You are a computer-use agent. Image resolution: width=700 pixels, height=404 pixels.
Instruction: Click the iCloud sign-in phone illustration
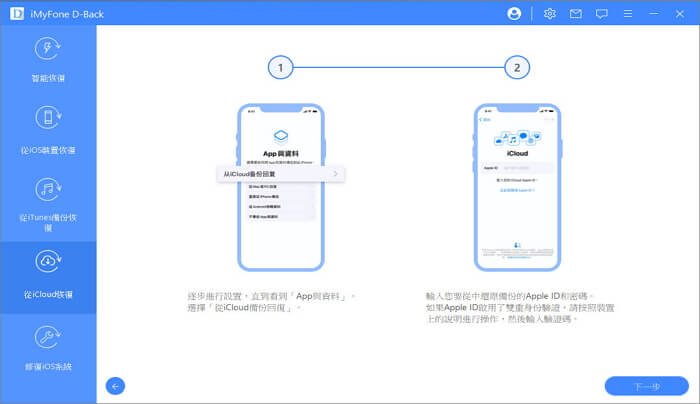coord(516,186)
